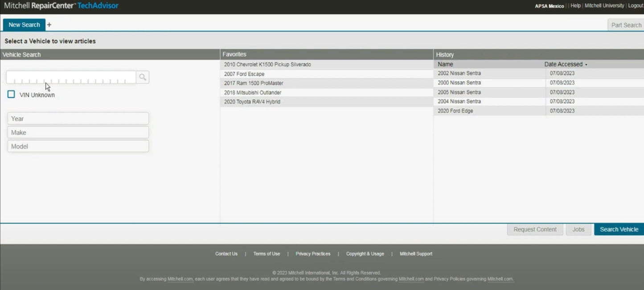The height and width of the screenshot is (290, 644).
Task: Open the Contact Us footer link
Action: tap(226, 254)
